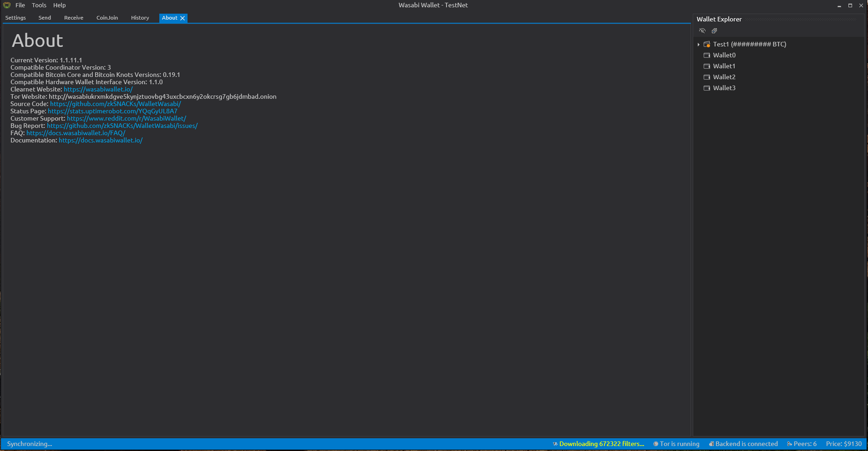Open the FAQ docs link
The image size is (868, 451).
point(76,133)
